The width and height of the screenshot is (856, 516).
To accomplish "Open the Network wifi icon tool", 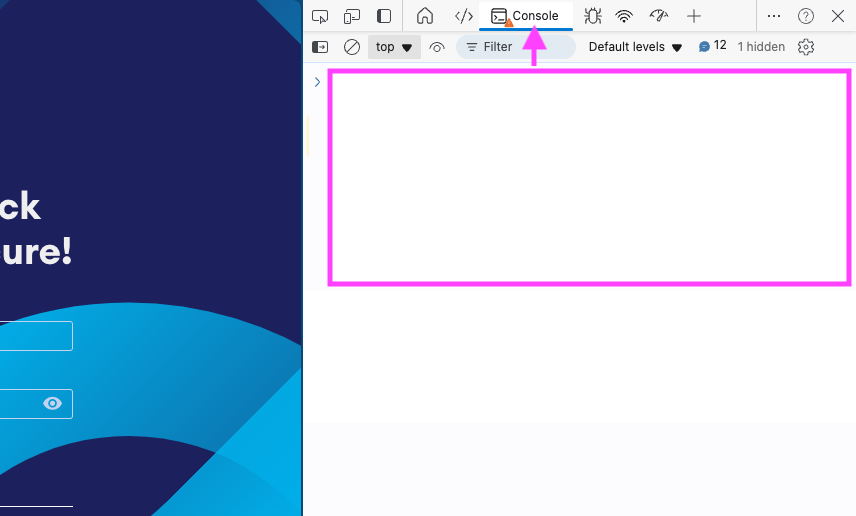I will 623,16.
